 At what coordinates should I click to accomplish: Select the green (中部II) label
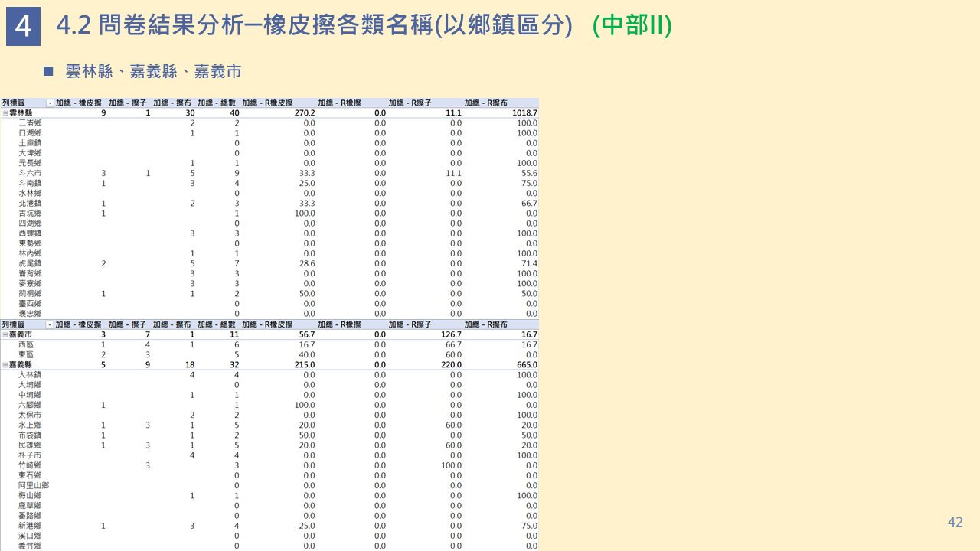click(632, 25)
